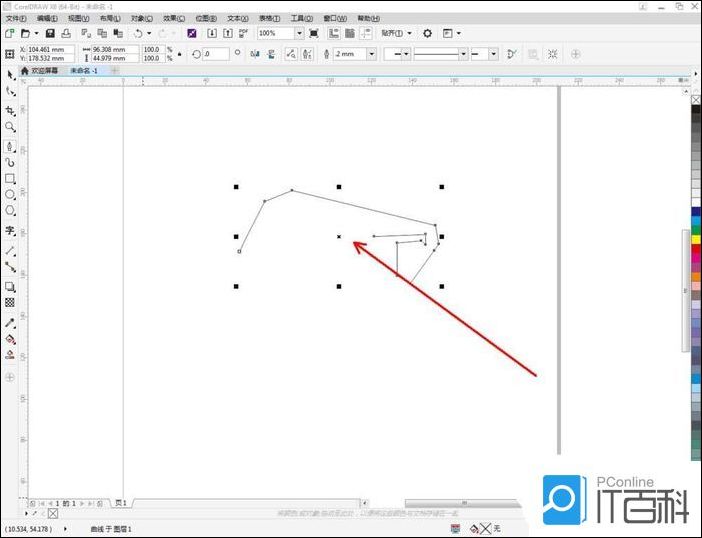702x538 pixels.
Task: Click the Import arrow-down icon
Action: point(212,33)
